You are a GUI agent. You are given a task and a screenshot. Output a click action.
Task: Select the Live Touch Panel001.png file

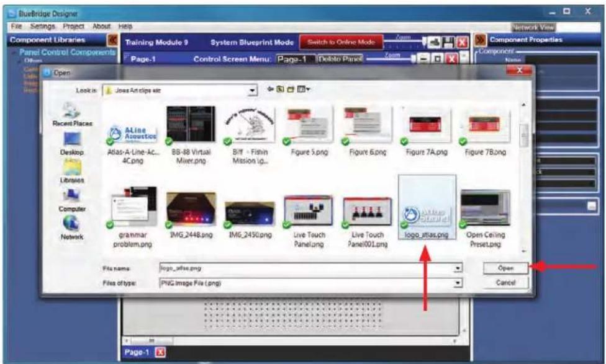click(368, 221)
